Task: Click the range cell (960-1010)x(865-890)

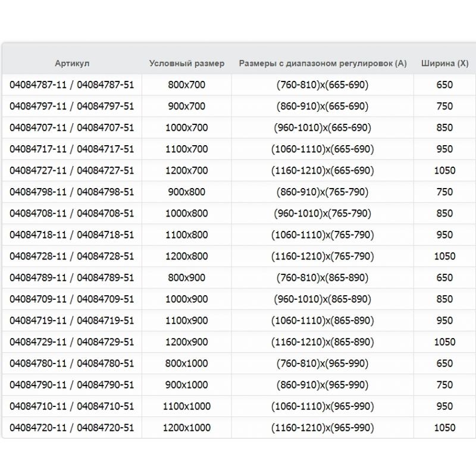Action: pos(322,299)
